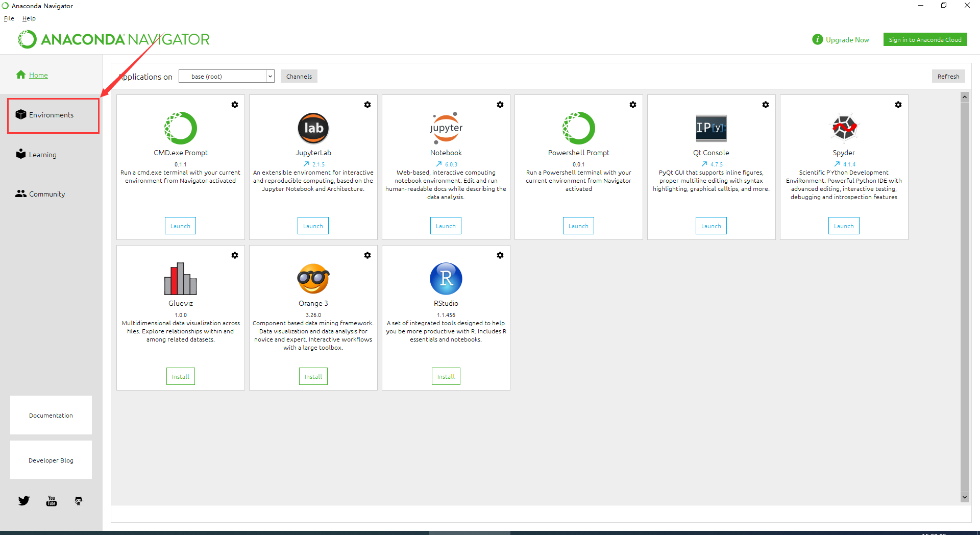Screen dimensions: 980x535
Task: Launch JupyterLab
Action: pyautogui.click(x=313, y=226)
